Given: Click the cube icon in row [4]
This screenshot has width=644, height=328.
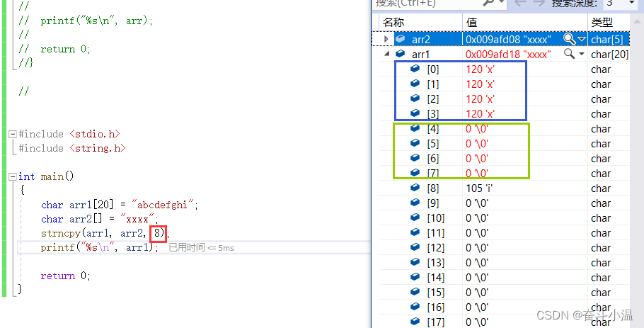Looking at the screenshot, I should point(415,128).
